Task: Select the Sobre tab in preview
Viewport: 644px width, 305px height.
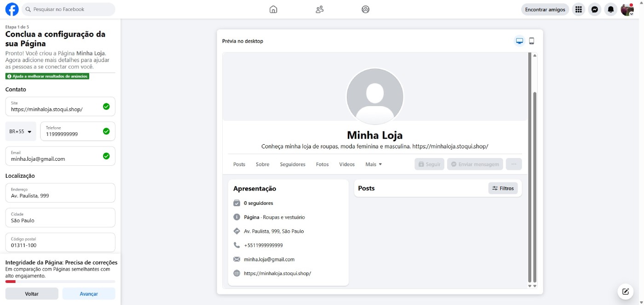Action: point(262,164)
